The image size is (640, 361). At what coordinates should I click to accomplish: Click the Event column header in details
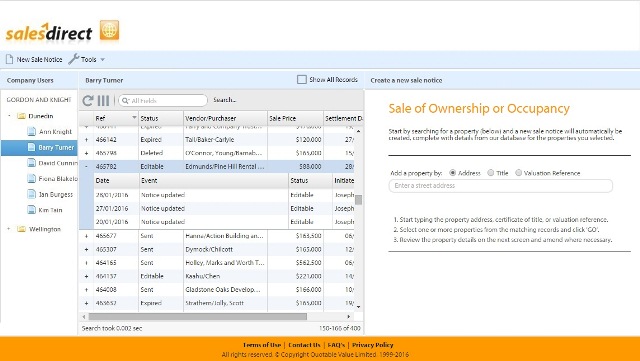coord(213,180)
